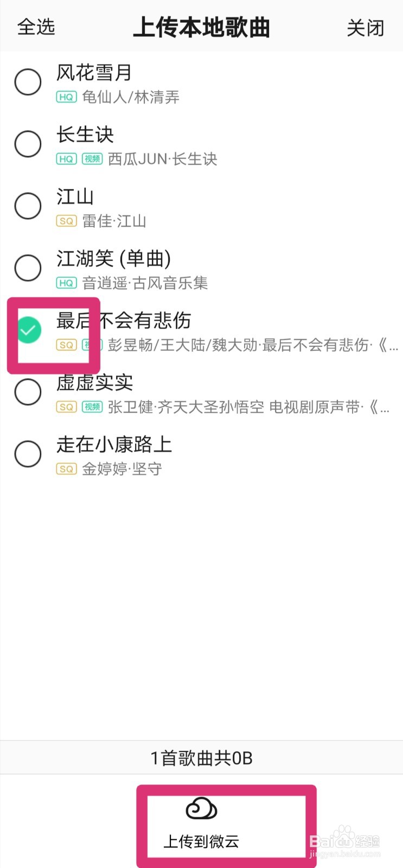Click 视频 badge under 虚虚实实
Viewport: 403px width, 868px height.
pos(92,407)
